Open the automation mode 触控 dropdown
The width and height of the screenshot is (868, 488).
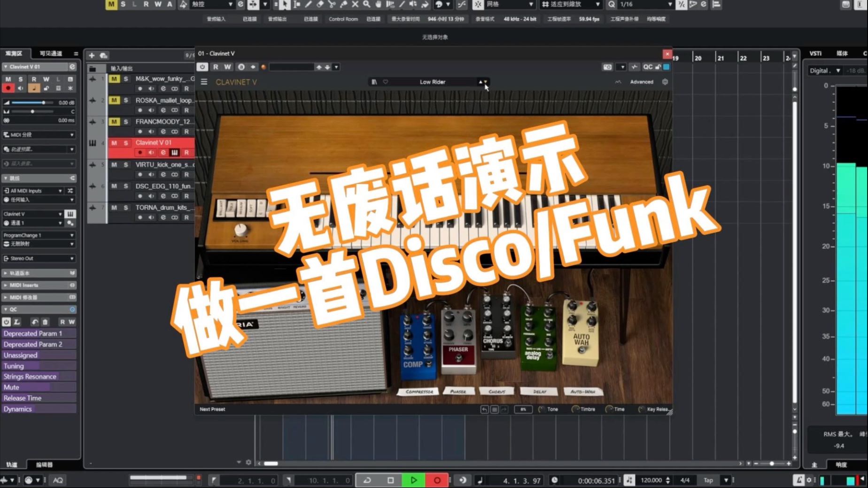(x=212, y=4)
